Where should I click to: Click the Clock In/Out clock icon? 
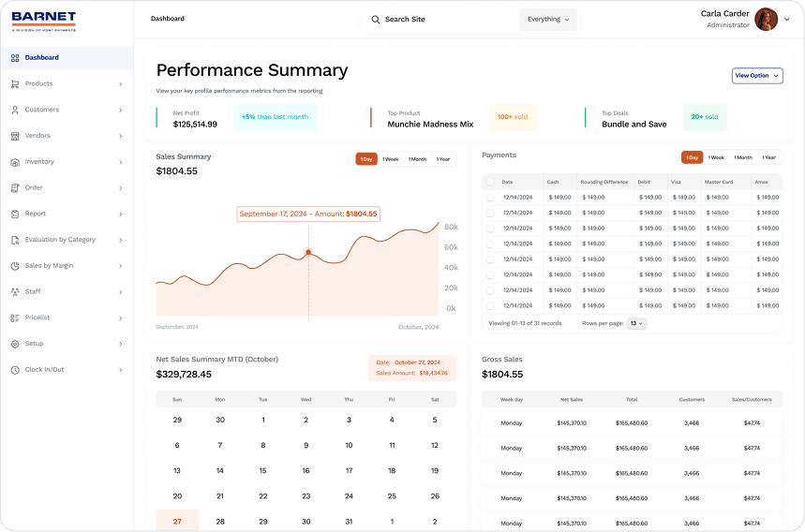pos(15,370)
